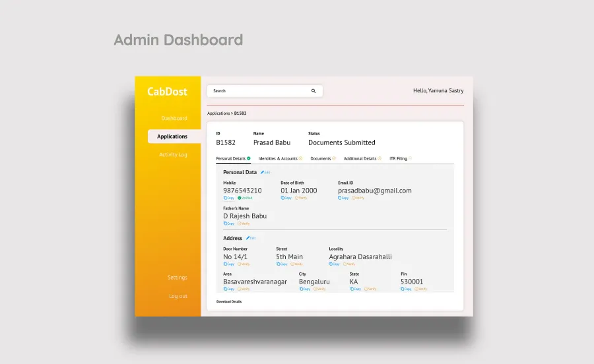This screenshot has width=594, height=364.
Task: Click Log out in the sidebar
Action: pos(178,296)
